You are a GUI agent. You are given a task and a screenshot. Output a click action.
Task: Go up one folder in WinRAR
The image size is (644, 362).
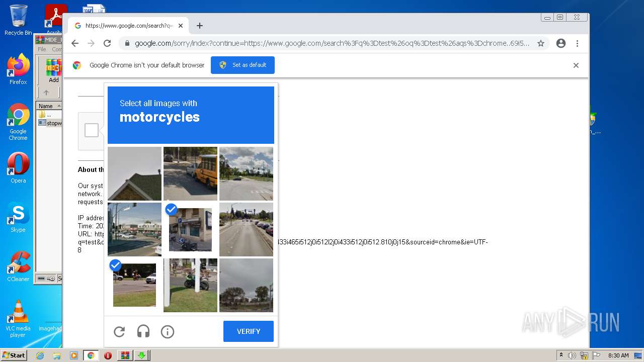46,93
